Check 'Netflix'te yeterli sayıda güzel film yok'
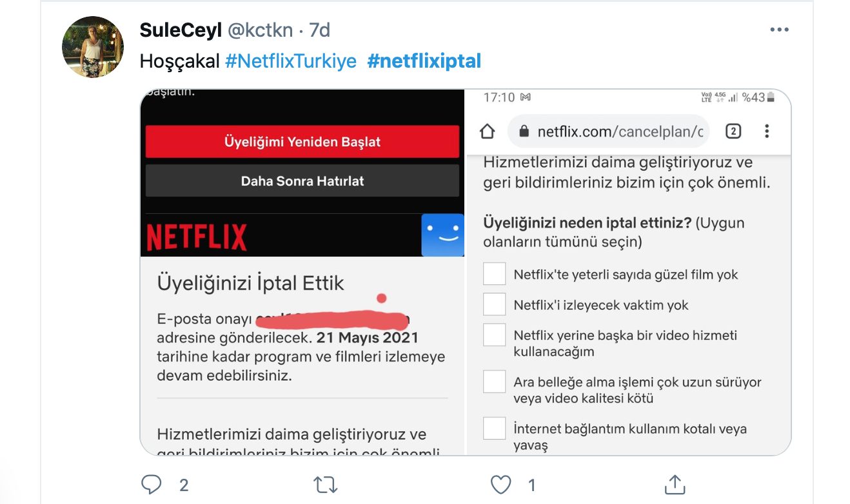The height and width of the screenshot is (504, 850). tap(495, 274)
